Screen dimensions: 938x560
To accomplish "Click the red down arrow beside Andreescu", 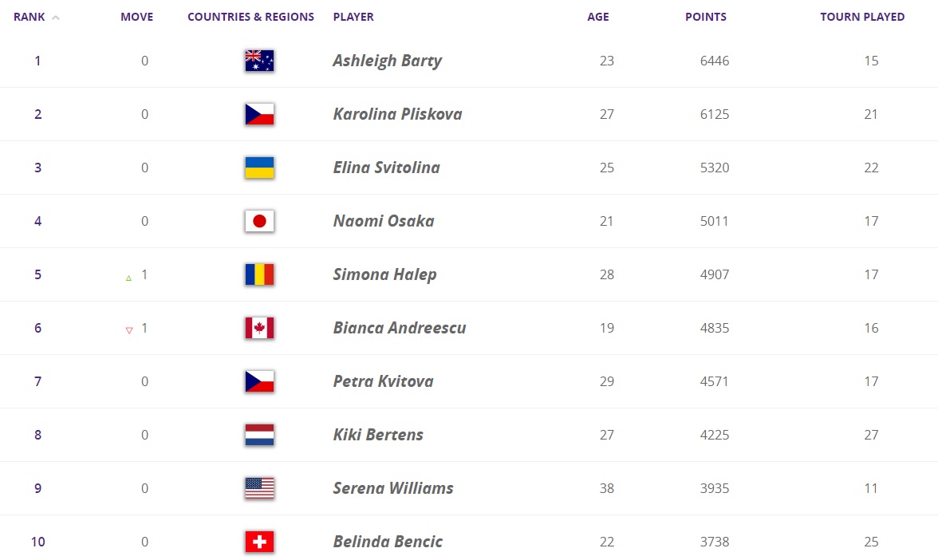I will 129,330.
